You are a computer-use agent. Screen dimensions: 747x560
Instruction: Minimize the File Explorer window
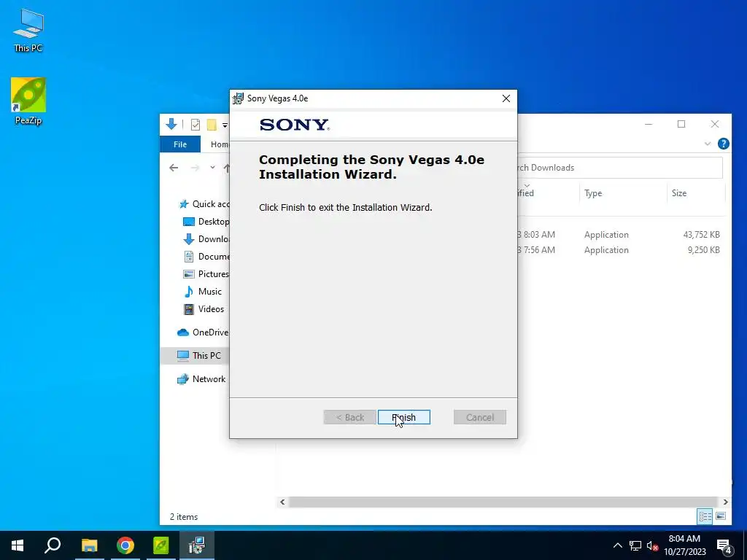[x=649, y=124]
